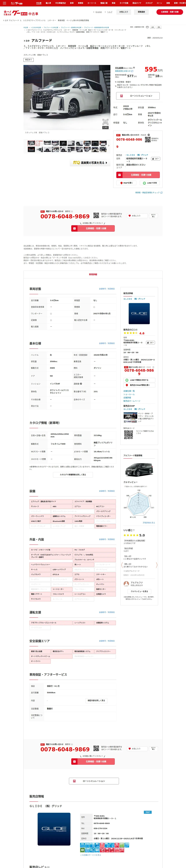186x868 pixels.
Task: Click sidebar mail 在庫確認・見積り依頼 button
Action: click(x=138, y=175)
